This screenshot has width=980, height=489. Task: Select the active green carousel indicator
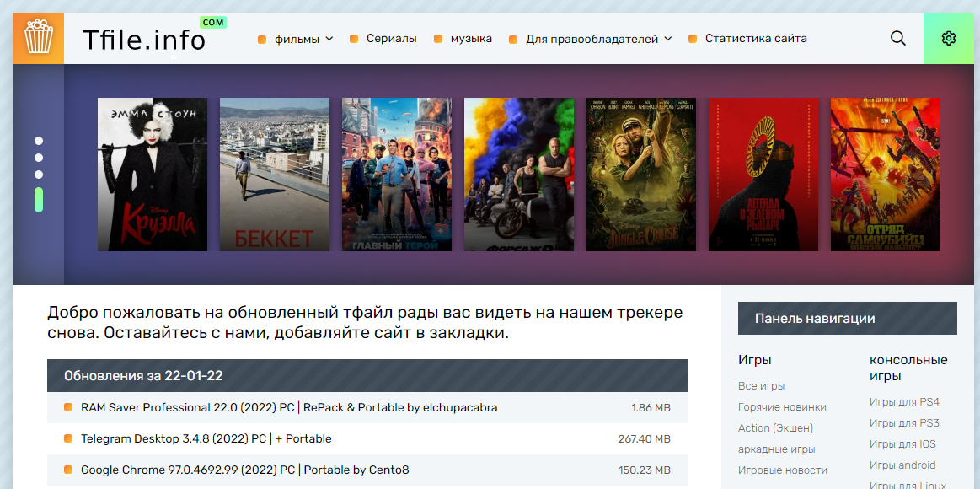39,200
